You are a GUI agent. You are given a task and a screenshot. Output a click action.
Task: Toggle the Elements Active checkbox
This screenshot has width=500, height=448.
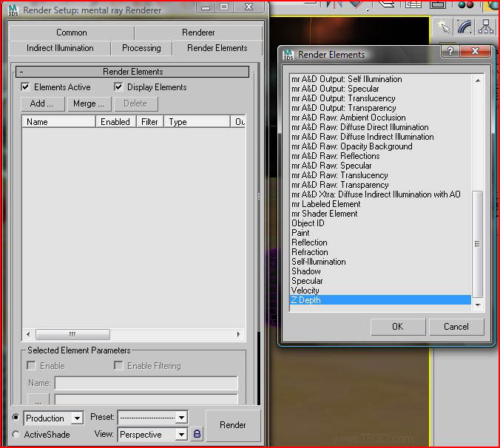25,86
